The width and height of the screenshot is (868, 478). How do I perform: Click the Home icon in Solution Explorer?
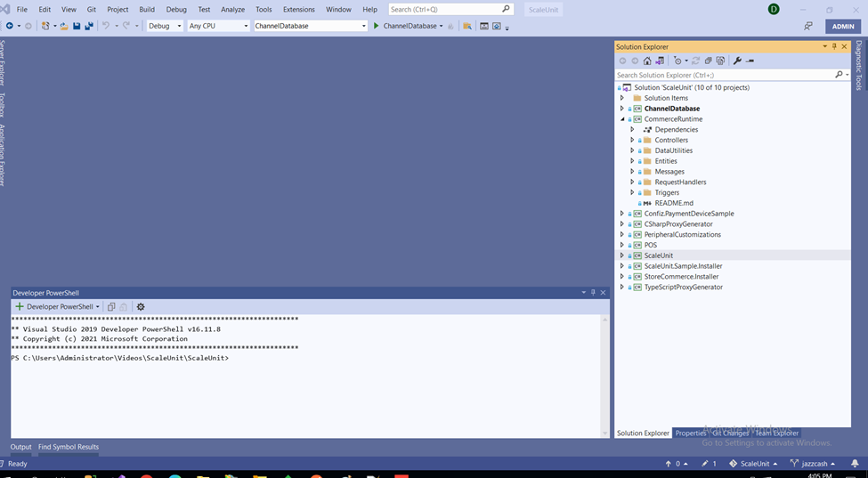pyautogui.click(x=647, y=61)
